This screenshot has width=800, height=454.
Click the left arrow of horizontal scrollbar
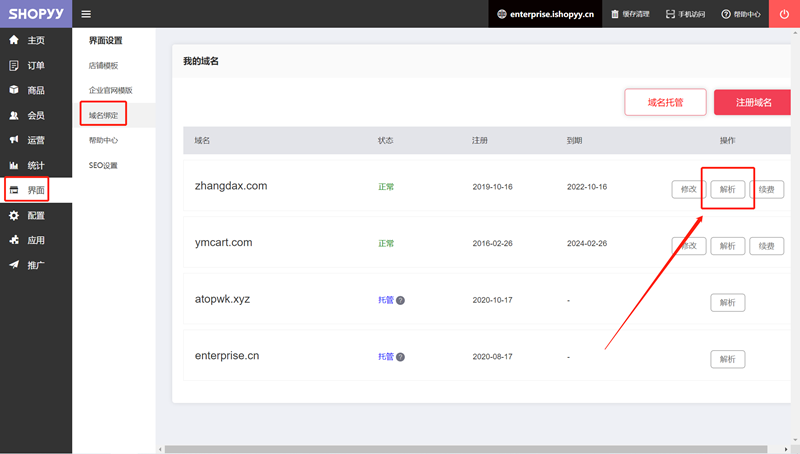click(160, 449)
